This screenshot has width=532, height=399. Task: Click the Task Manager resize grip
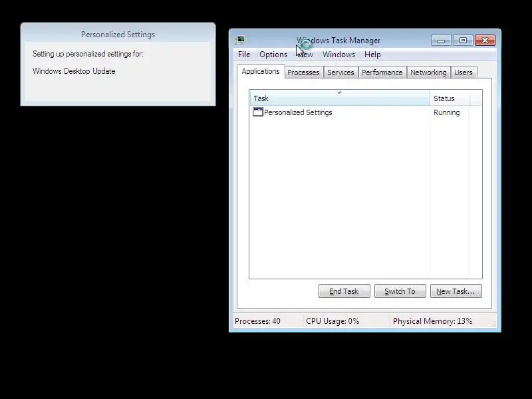[x=493, y=325]
